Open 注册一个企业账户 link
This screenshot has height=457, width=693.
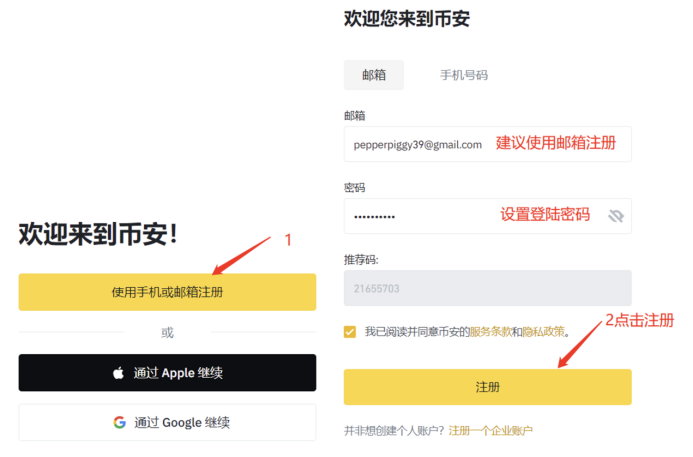click(491, 430)
